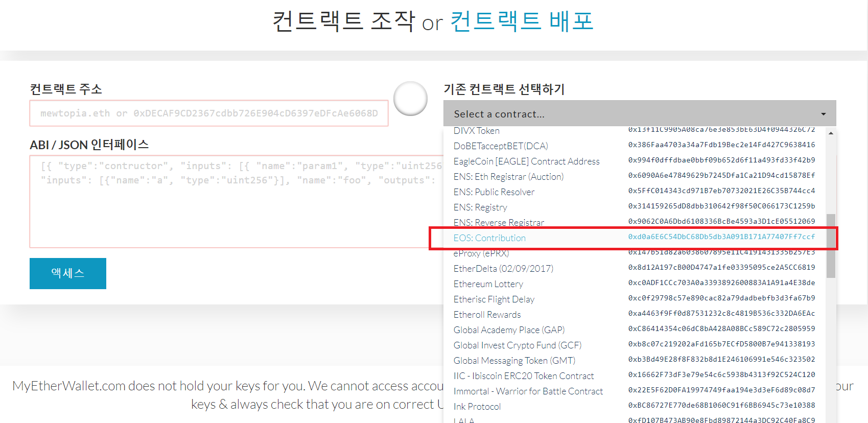
Task: Click the contract list scrollbar thumb
Action: pos(831,246)
